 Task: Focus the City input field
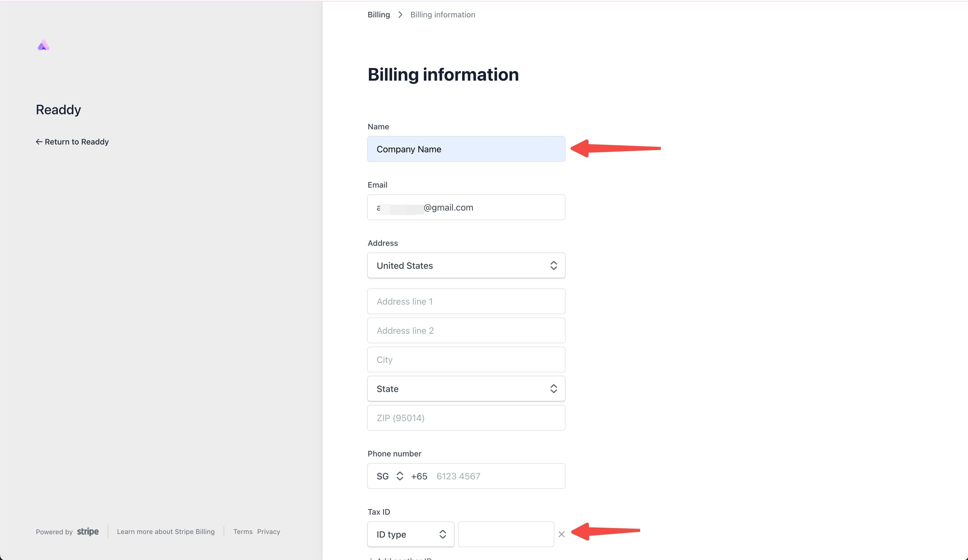point(466,360)
